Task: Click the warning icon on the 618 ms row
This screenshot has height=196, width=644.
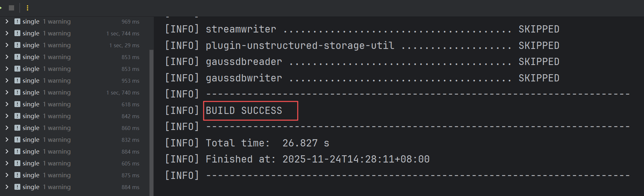Action: (17, 104)
